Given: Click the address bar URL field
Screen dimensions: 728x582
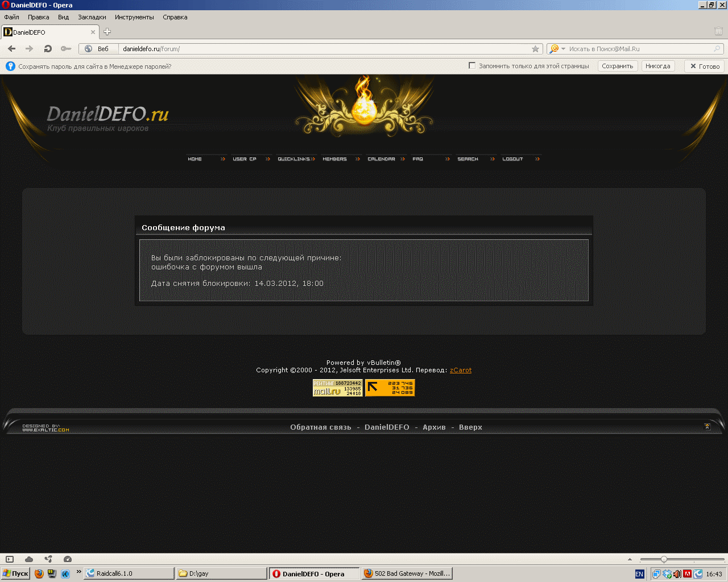Looking at the screenshot, I should point(324,49).
